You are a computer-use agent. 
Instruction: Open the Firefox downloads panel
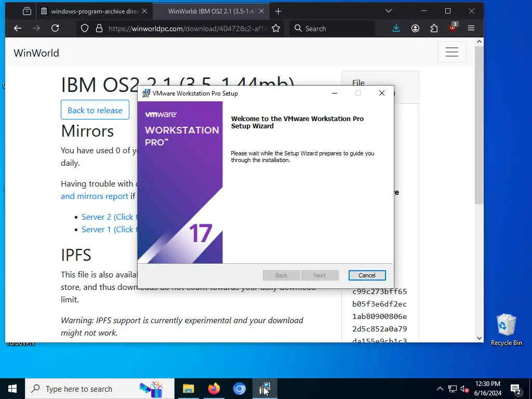396,29
